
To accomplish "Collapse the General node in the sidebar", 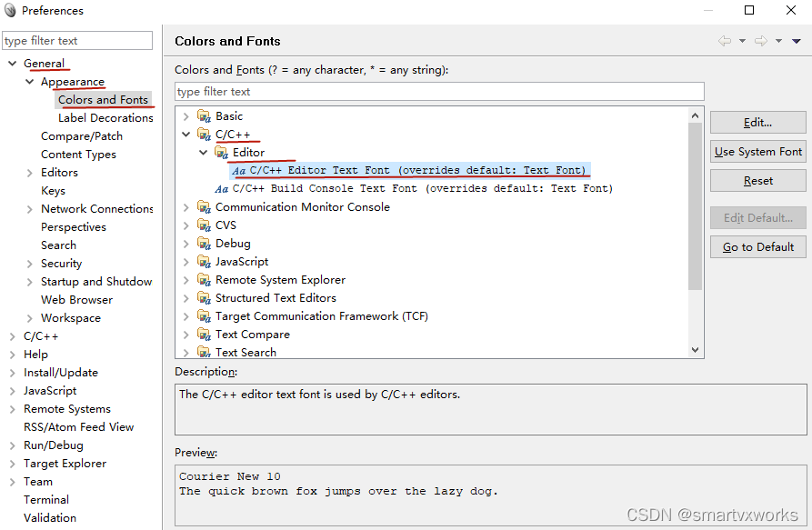I will click(x=11, y=63).
